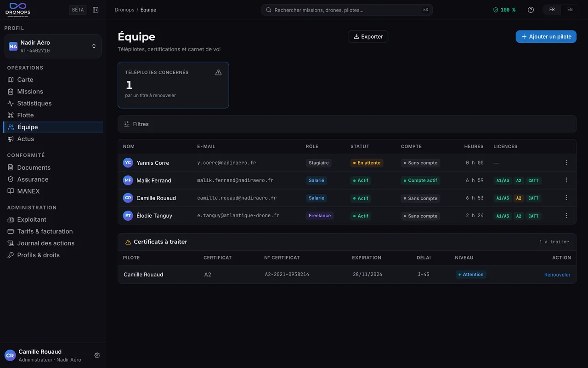Viewport: 588px width, 368px height.
Task: Click the Dronops breadcrumb link
Action: pyautogui.click(x=124, y=10)
